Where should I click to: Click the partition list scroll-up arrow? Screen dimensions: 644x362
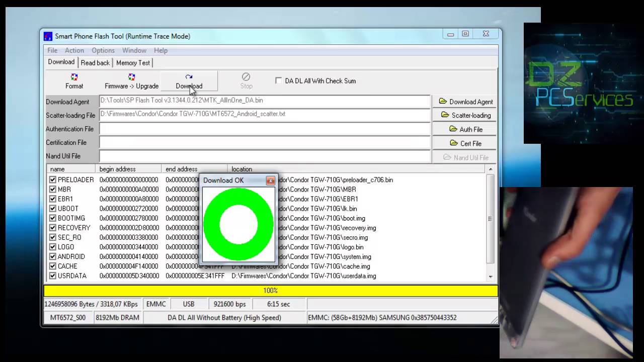point(491,169)
